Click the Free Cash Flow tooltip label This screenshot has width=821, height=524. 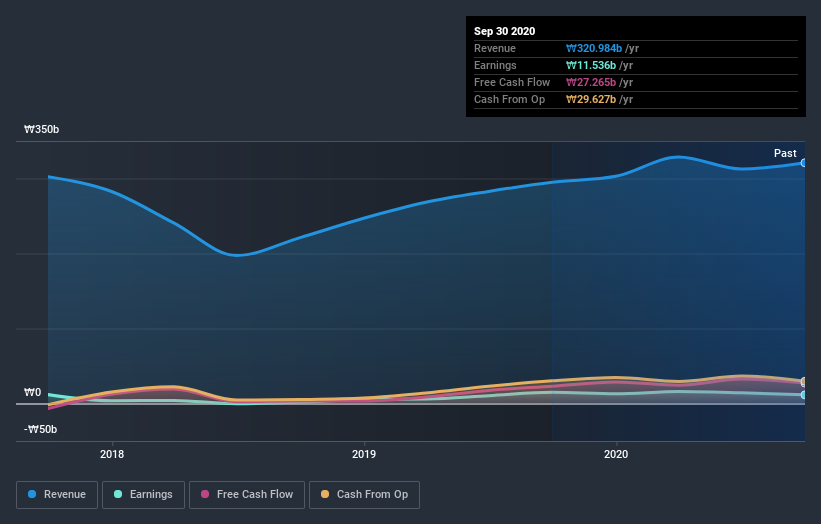(512, 82)
